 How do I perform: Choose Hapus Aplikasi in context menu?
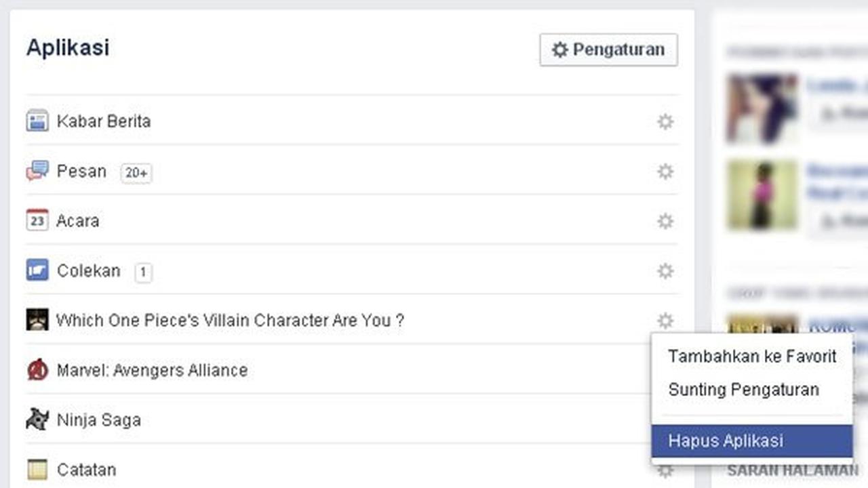click(x=752, y=441)
